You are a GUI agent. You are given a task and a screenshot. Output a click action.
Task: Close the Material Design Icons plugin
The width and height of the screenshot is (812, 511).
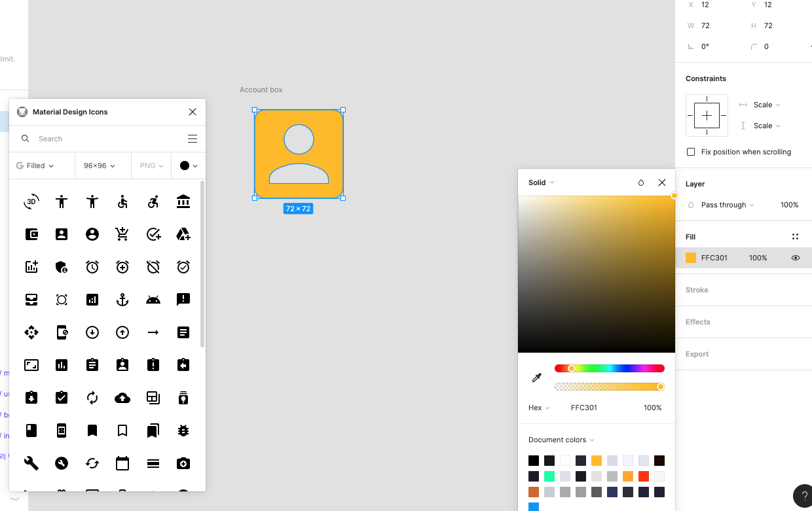click(x=193, y=112)
